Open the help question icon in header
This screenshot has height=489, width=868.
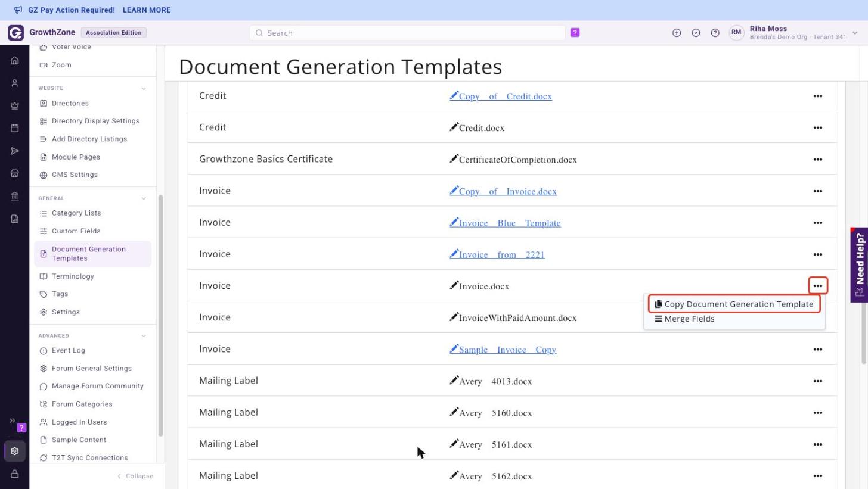coord(715,33)
